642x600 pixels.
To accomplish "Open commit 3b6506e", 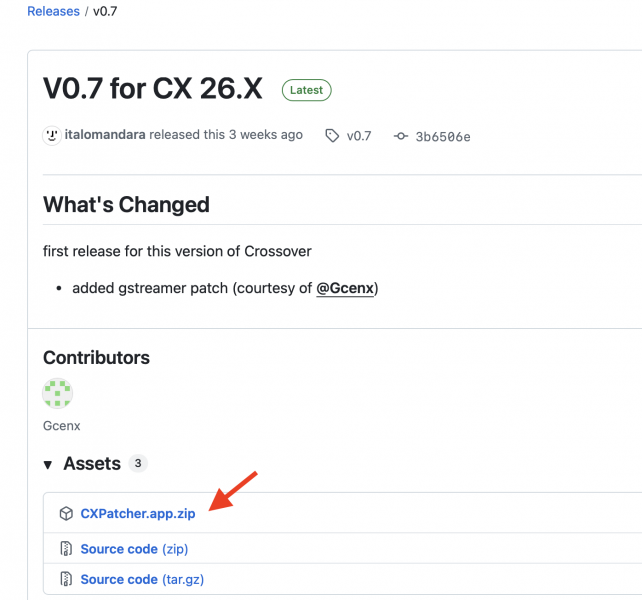I will pos(443,136).
